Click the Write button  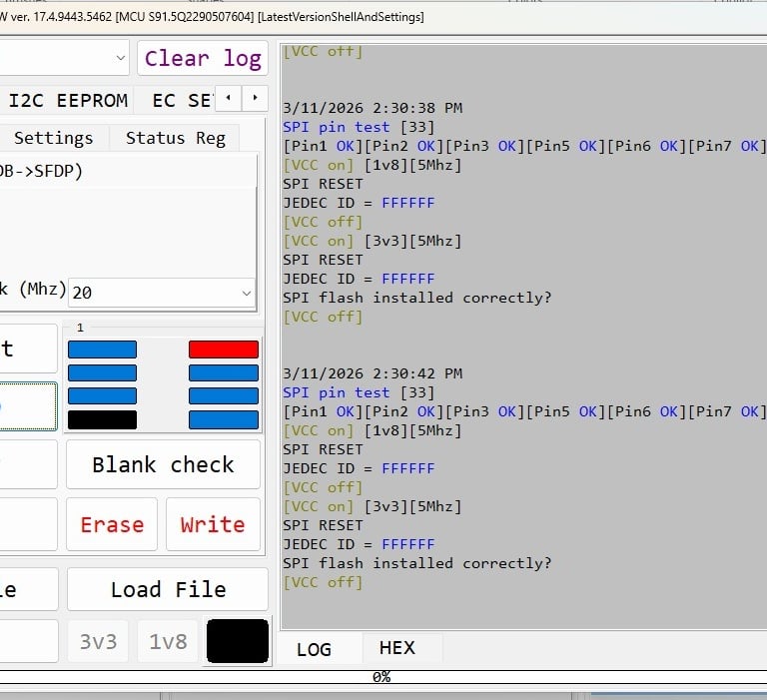coord(213,524)
